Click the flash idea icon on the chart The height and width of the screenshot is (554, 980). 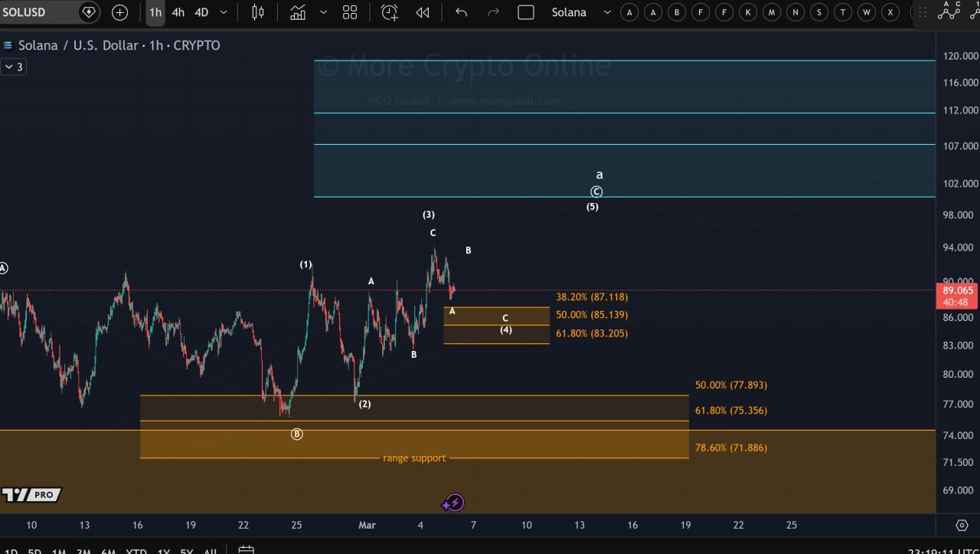click(454, 503)
